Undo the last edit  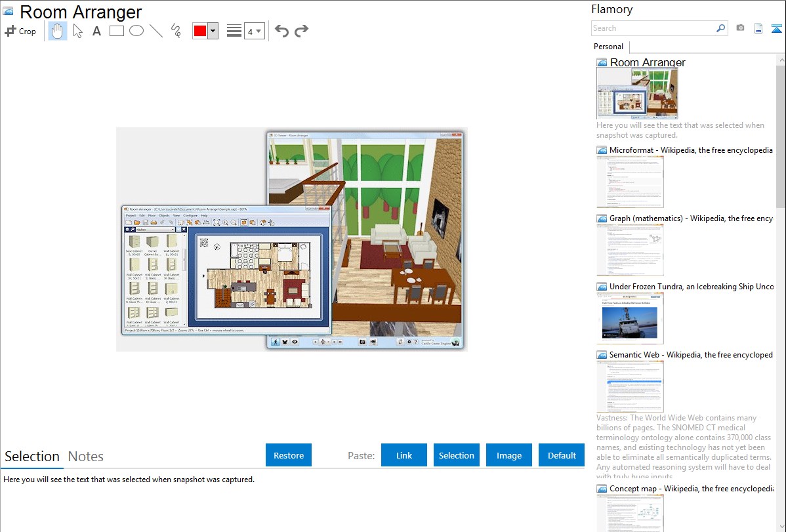pos(281,31)
